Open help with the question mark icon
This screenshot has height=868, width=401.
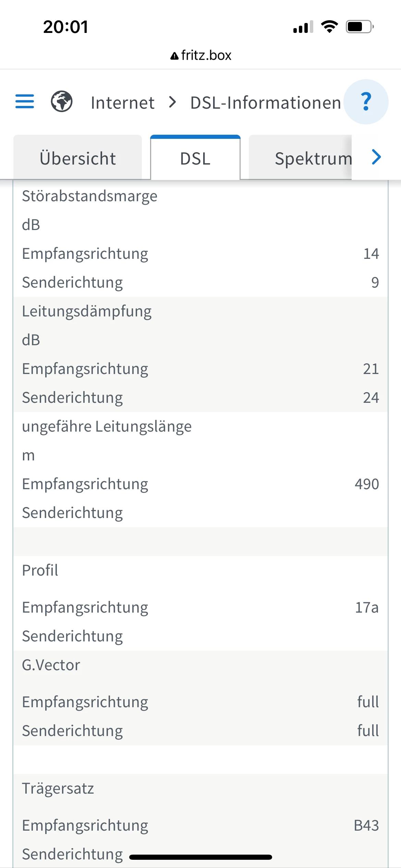tap(366, 102)
